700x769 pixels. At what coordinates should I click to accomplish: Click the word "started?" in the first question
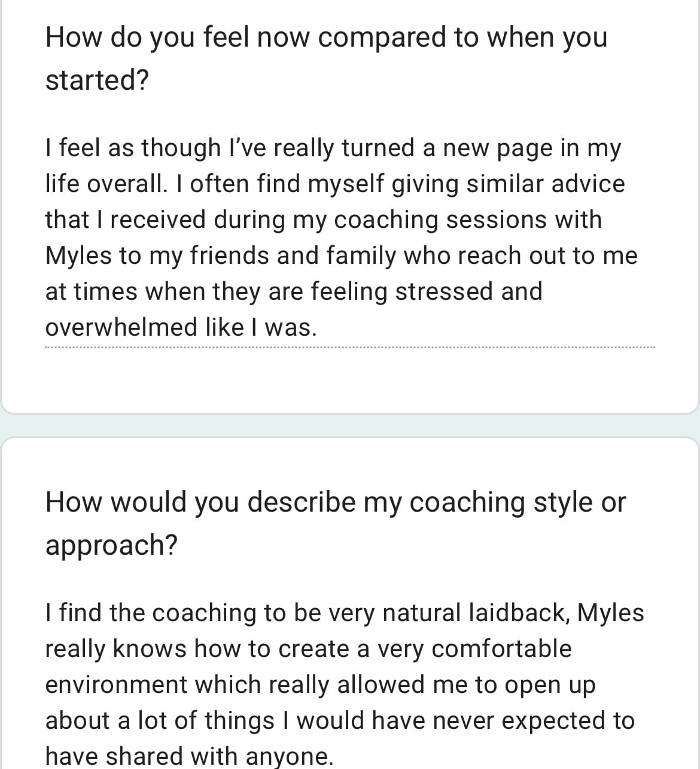96,80
